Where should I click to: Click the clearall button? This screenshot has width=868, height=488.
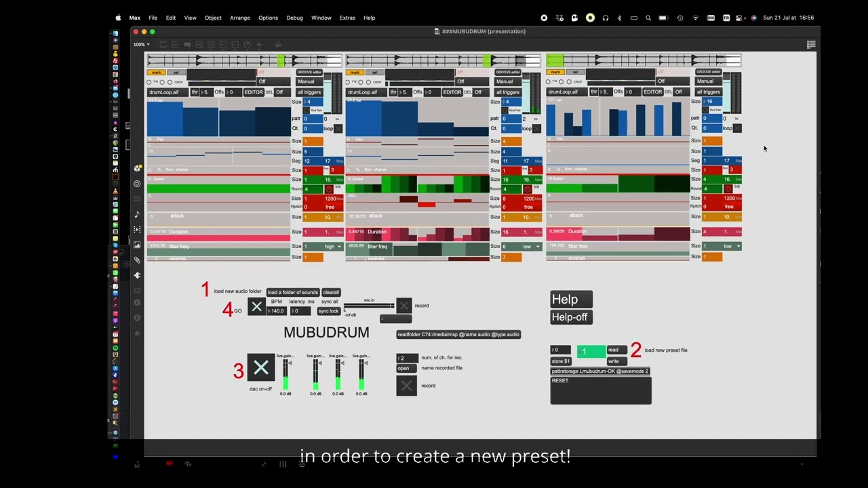tap(331, 292)
